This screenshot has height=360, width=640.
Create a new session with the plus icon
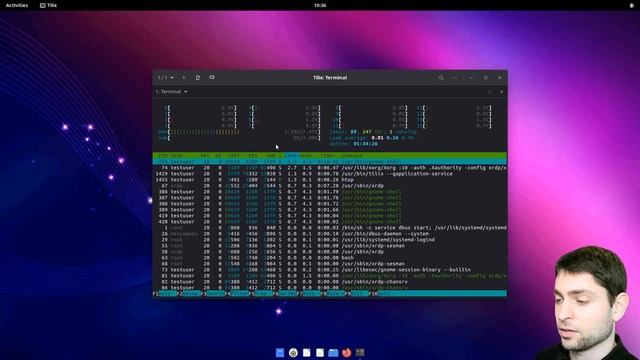click(184, 78)
